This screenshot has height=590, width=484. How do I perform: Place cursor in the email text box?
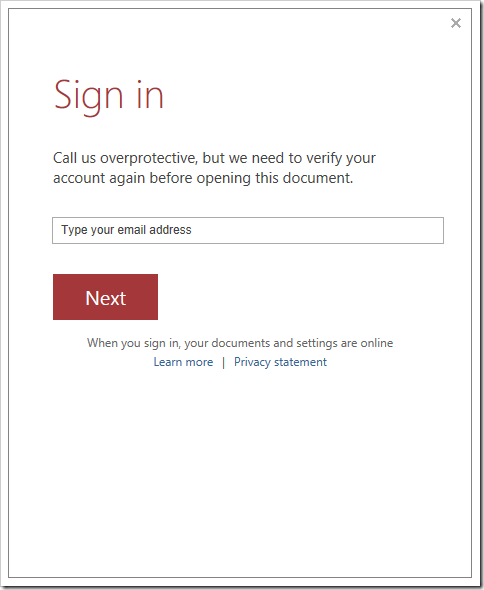click(x=248, y=230)
